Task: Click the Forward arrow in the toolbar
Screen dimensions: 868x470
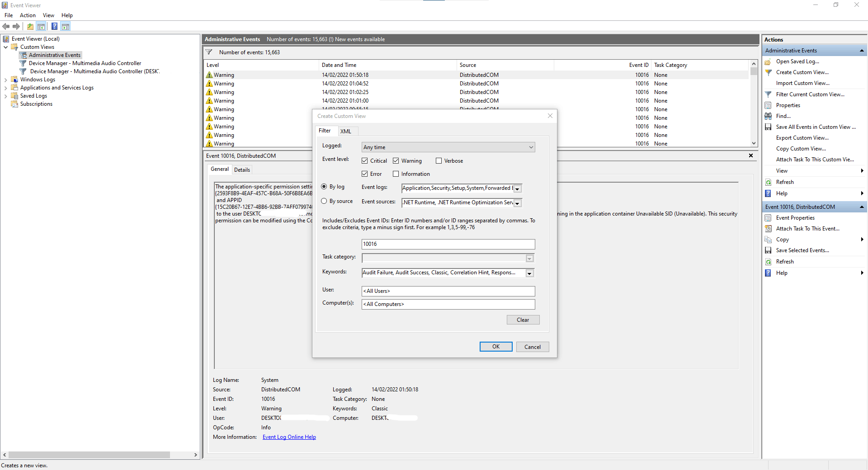Action: point(16,27)
